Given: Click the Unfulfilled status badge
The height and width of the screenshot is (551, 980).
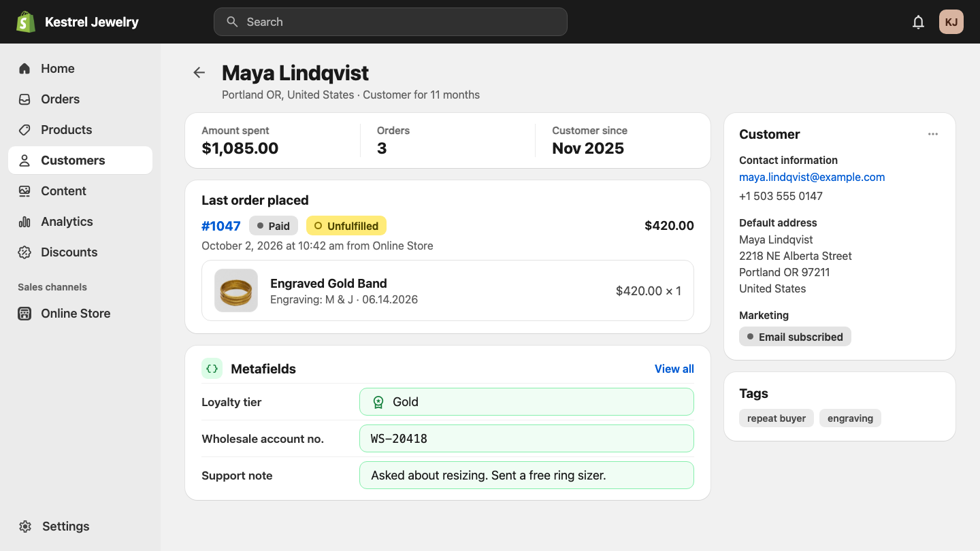Looking at the screenshot, I should [x=346, y=226].
